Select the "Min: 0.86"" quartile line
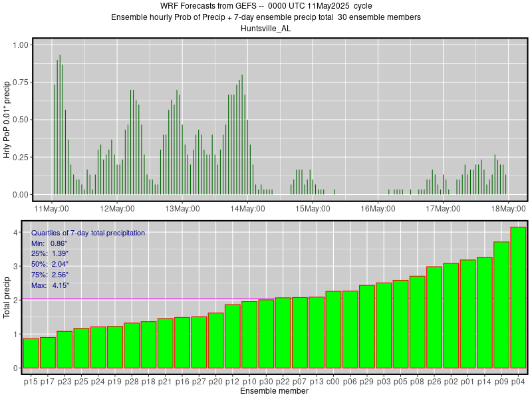This screenshot has width=532, height=399. point(49,243)
